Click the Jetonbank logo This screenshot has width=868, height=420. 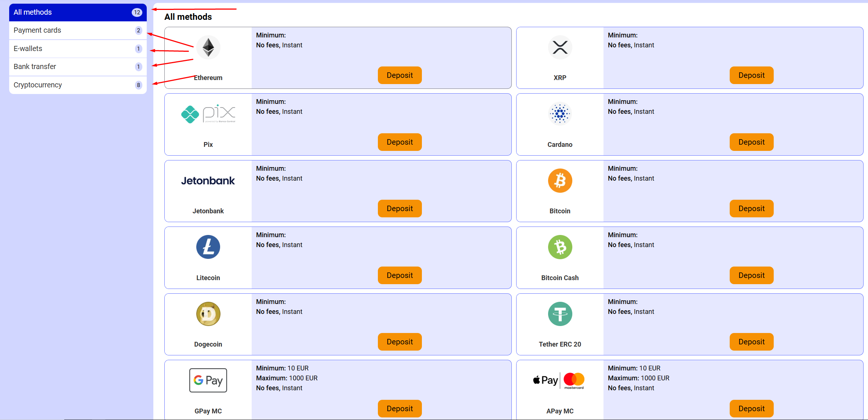pyautogui.click(x=208, y=181)
